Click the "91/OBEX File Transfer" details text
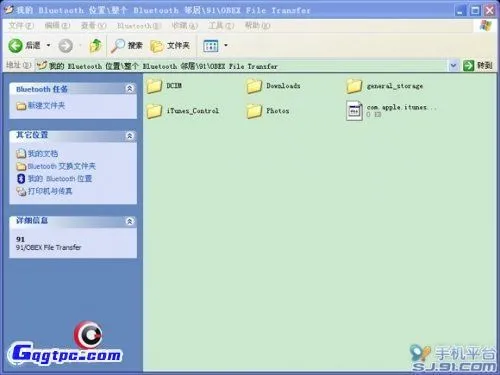This screenshot has height=375, width=500. point(49,247)
